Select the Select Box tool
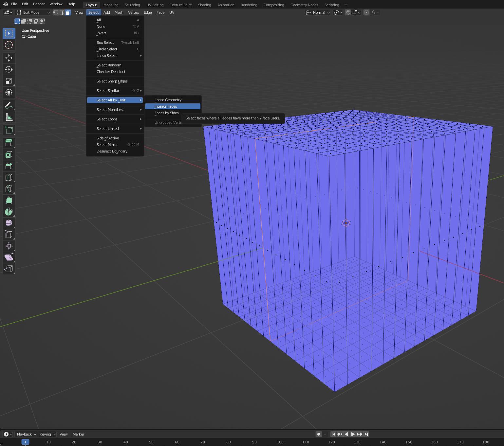This screenshot has width=504, height=446. coord(9,33)
